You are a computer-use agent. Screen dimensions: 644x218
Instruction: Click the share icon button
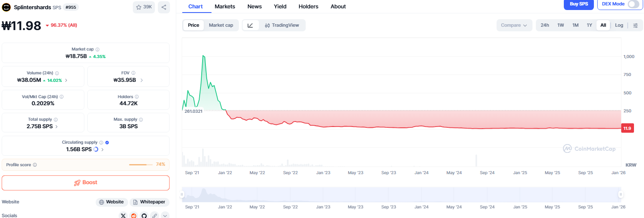(x=164, y=7)
